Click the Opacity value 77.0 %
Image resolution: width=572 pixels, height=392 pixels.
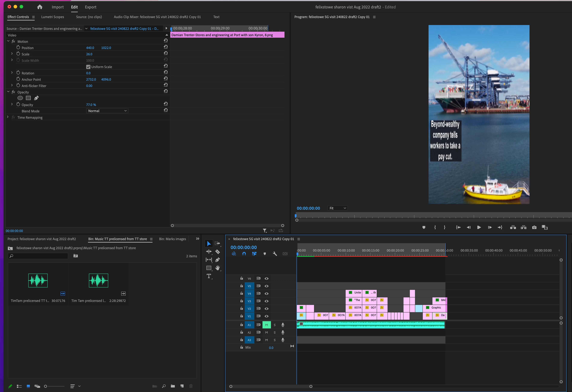(91, 105)
